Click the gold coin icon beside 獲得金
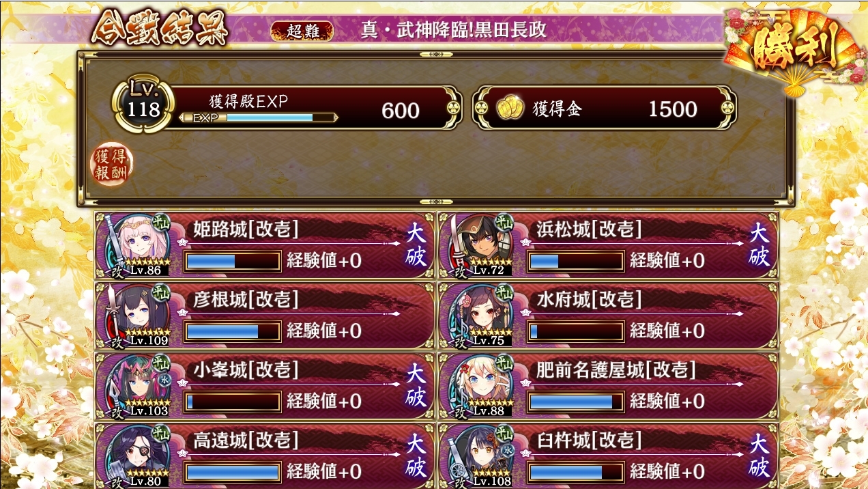The height and width of the screenshot is (489, 868). 509,109
